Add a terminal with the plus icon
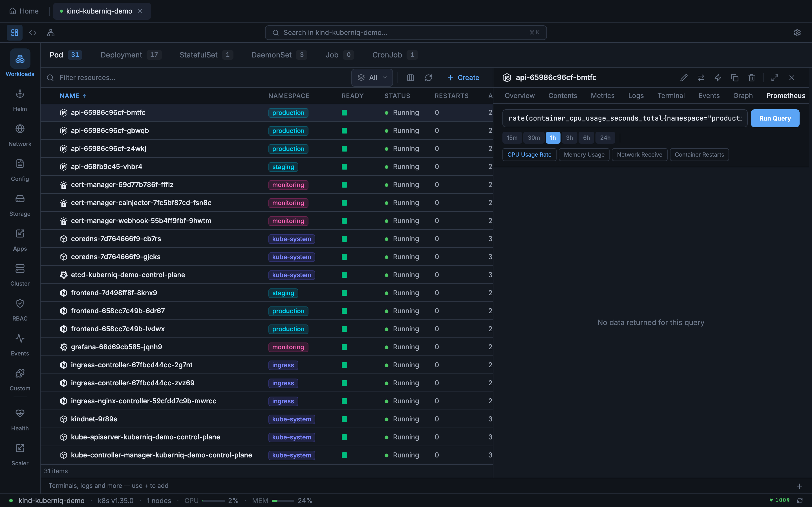The width and height of the screenshot is (812, 507). tap(799, 486)
